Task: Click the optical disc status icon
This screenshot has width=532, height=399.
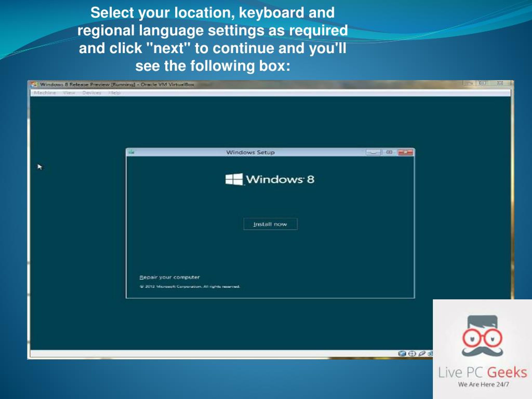Action: pyautogui.click(x=412, y=353)
